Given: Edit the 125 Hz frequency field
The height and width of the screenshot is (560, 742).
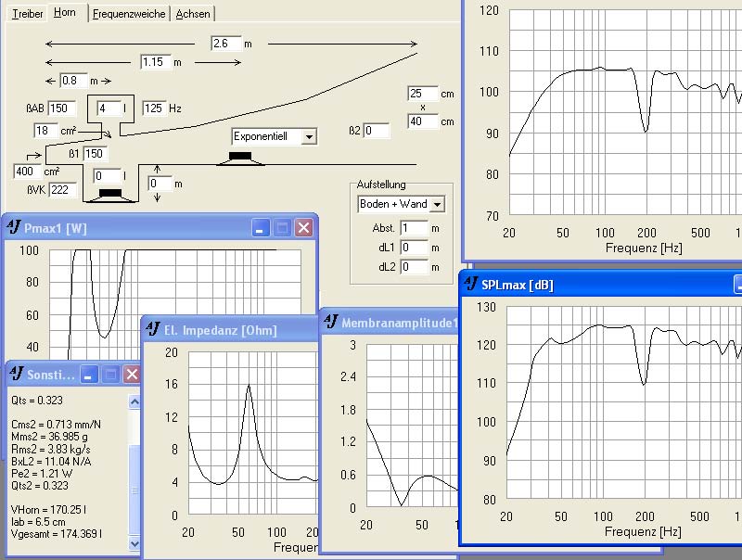Looking at the screenshot, I should coord(154,108).
